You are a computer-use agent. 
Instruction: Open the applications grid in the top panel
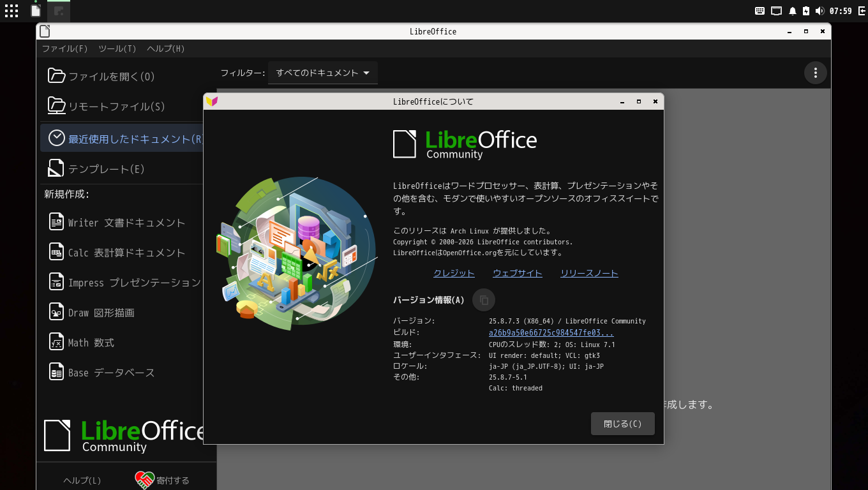coord(11,10)
